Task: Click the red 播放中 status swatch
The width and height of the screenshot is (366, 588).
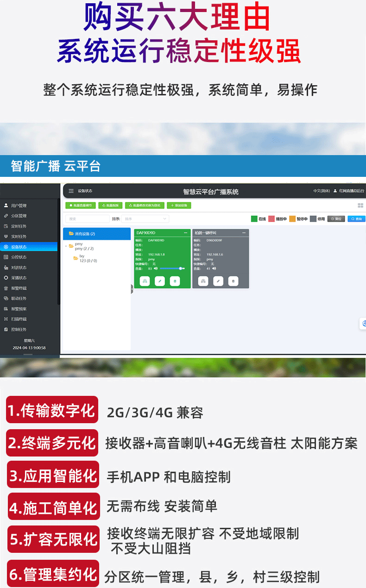Action: tap(271, 219)
